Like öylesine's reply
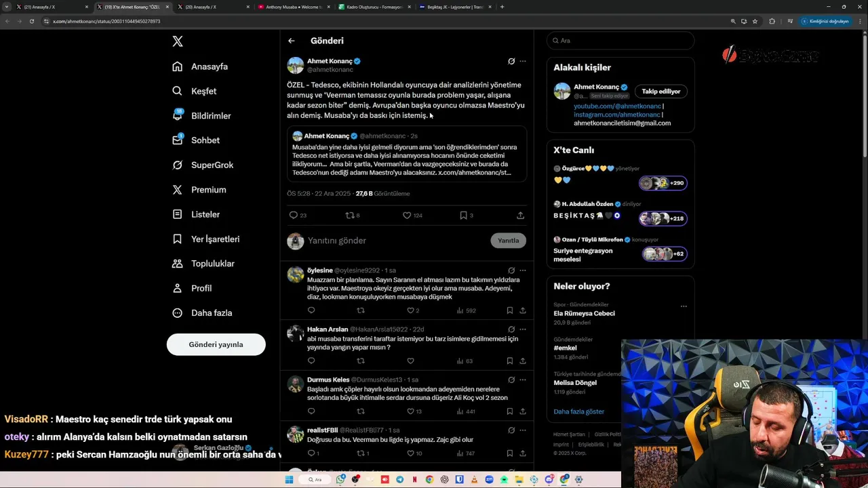Viewport: 868px width, 488px height. pos(413,310)
